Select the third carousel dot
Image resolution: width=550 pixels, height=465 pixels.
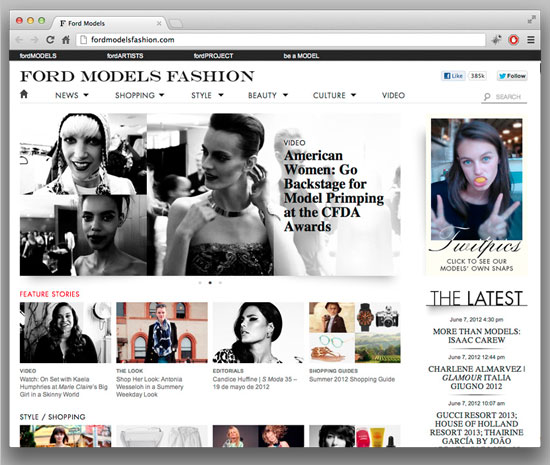coord(220,282)
